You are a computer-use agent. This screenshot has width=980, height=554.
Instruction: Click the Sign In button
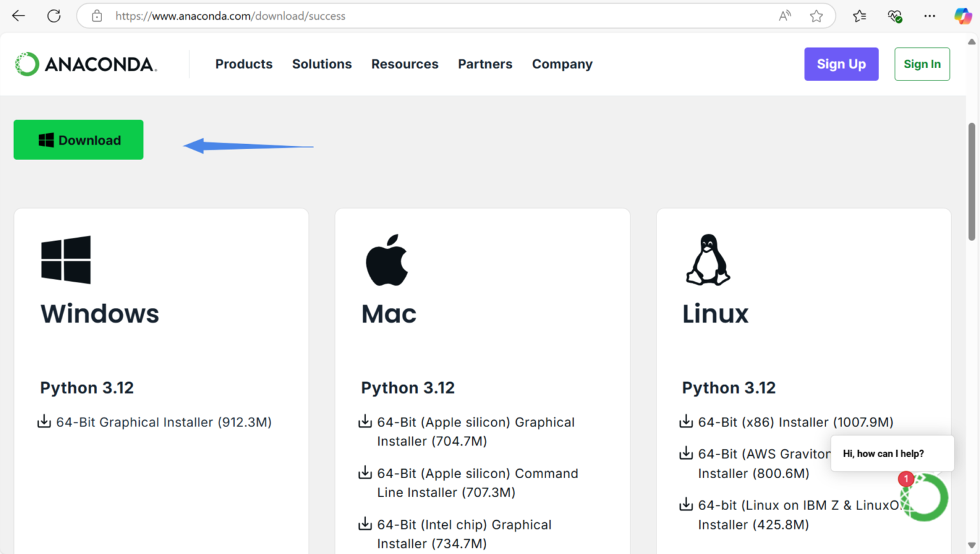[x=922, y=64]
